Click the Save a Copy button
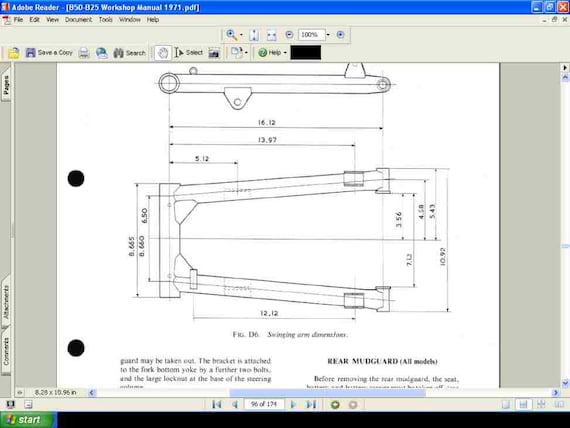Image resolution: width=570 pixels, height=428 pixels. pos(49,53)
